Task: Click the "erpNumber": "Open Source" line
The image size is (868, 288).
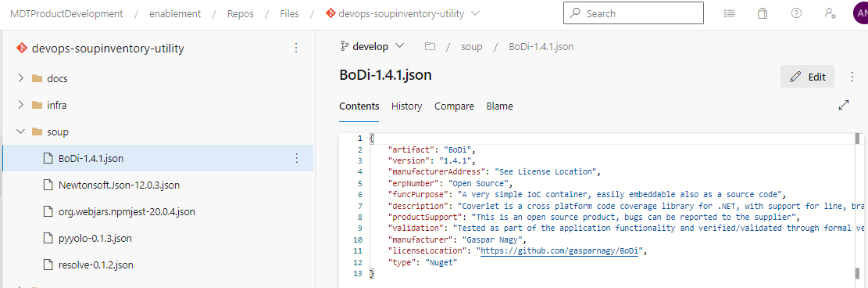Action: 451,183
